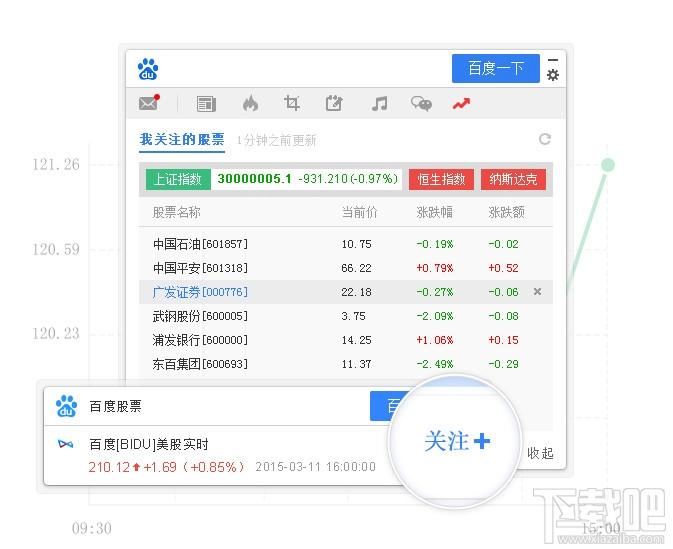
Task: Open 中国石油[601857] stock row
Action: (200, 244)
